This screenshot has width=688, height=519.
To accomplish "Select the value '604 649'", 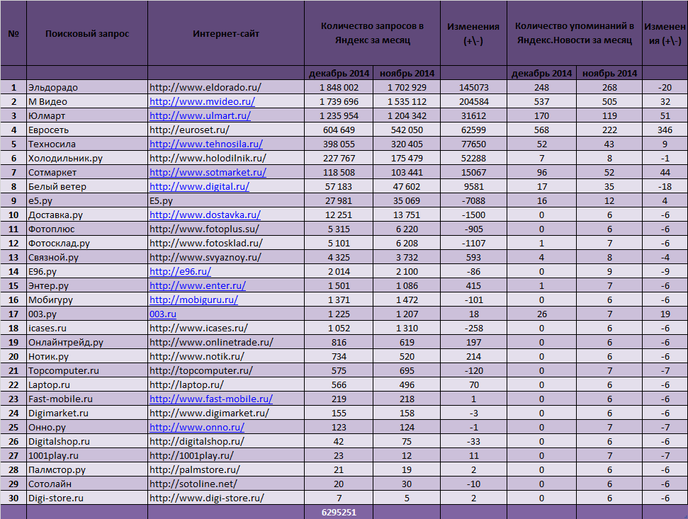I will pos(339,130).
